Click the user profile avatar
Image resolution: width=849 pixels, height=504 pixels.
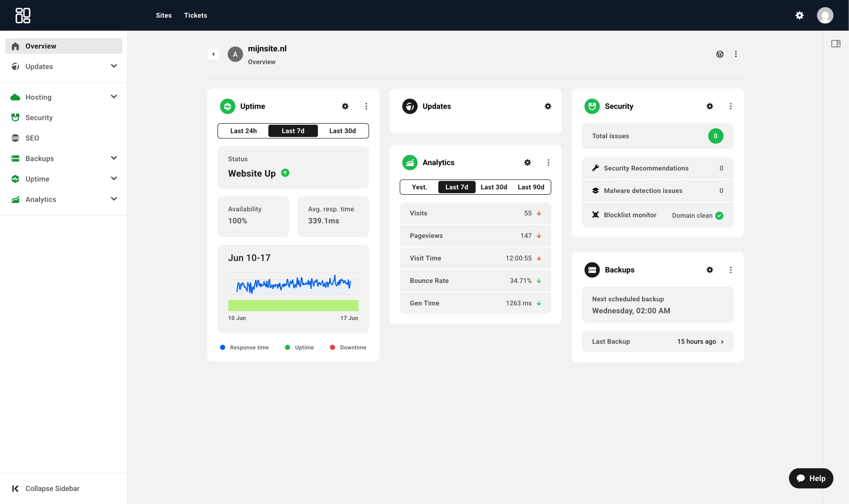825,15
